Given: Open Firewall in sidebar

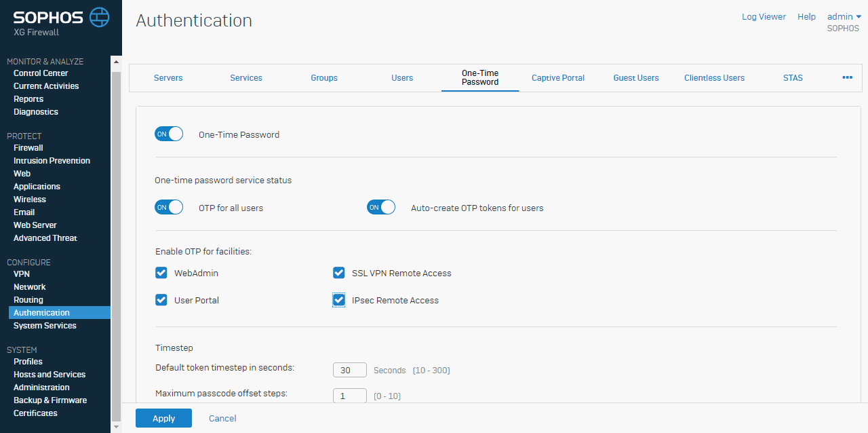Looking at the screenshot, I should pyautogui.click(x=28, y=148).
